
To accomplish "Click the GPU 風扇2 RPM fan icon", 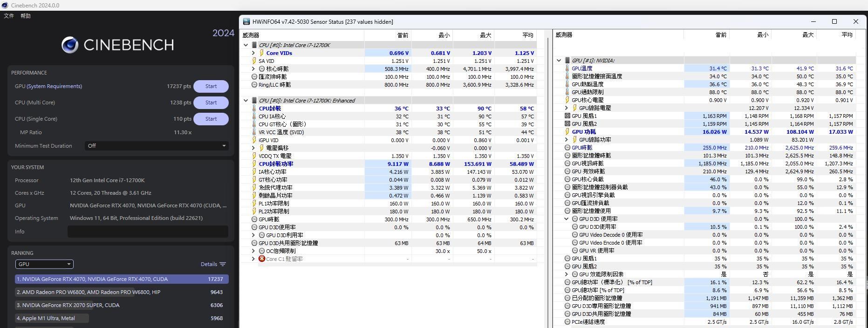I will click(x=567, y=124).
